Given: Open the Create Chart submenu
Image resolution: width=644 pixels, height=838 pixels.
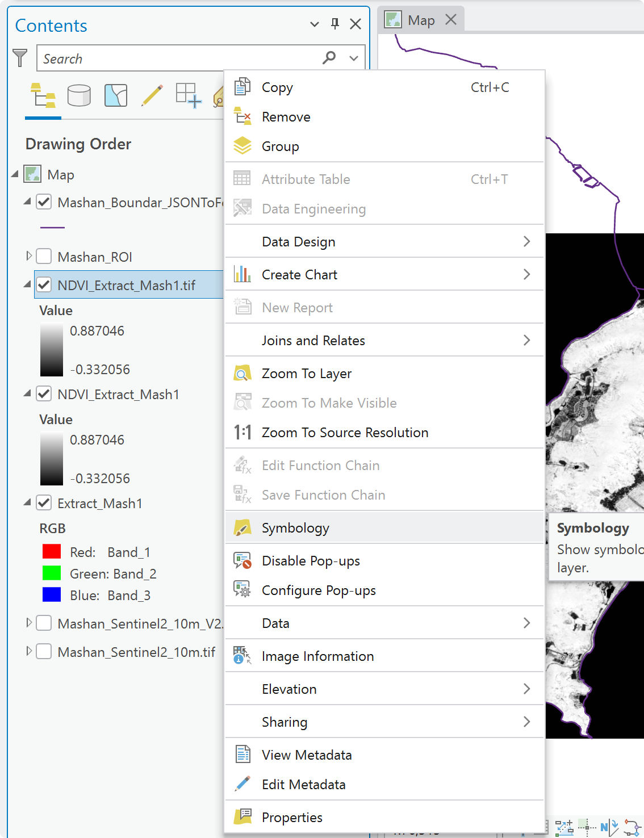Looking at the screenshot, I should [384, 275].
